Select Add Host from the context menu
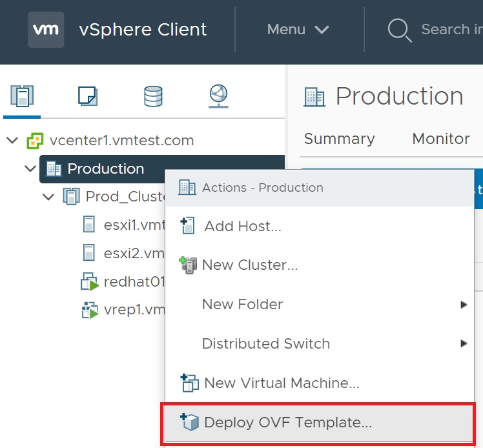The height and width of the screenshot is (448, 483). point(242,227)
